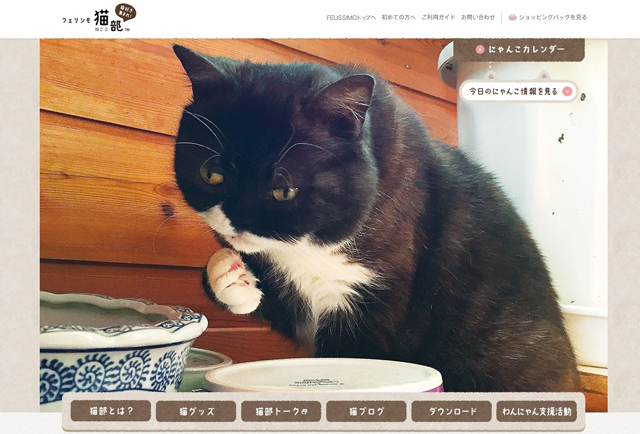Follow the FELISSIMOトップへ link
Viewport: 640px width, 434px height.
click(x=351, y=18)
